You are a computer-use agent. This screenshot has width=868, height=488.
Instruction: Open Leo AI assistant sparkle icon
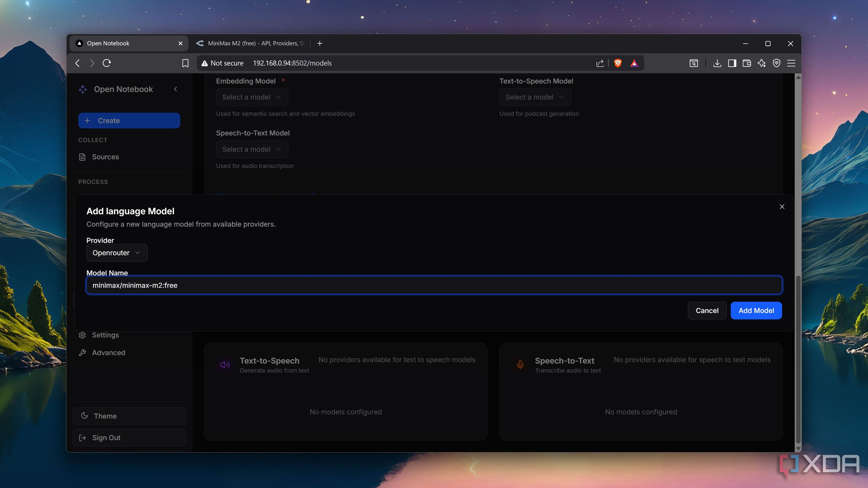pyautogui.click(x=762, y=63)
